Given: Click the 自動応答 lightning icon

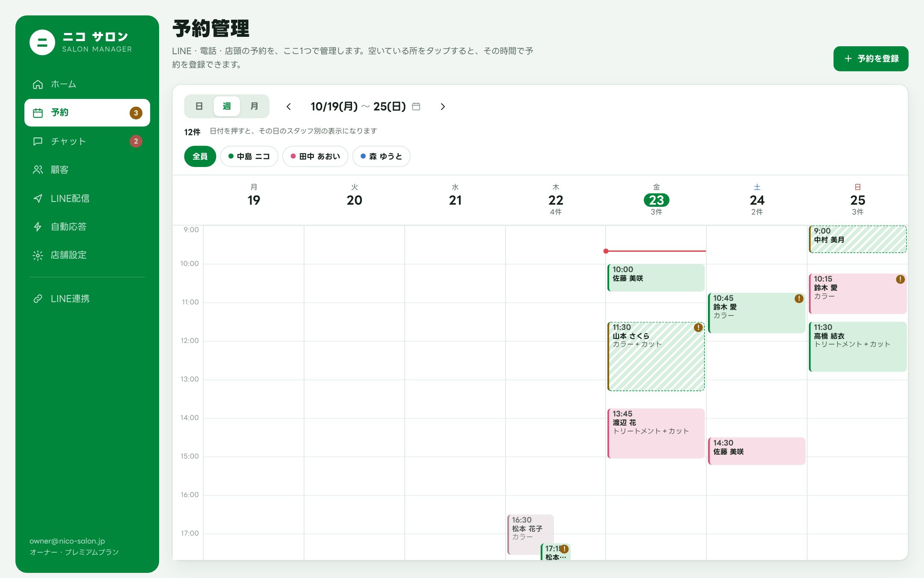Looking at the screenshot, I should click(38, 227).
